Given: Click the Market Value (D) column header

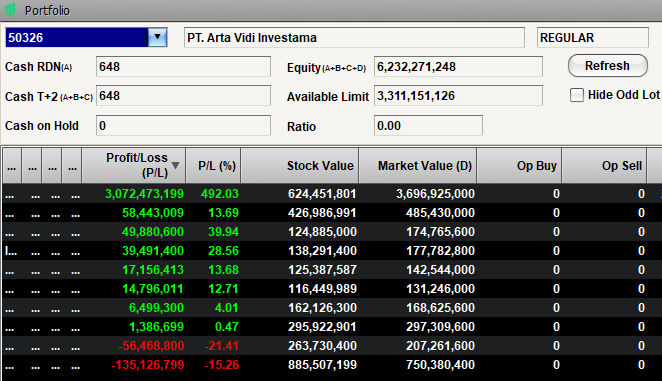Looking at the screenshot, I should tap(418, 165).
